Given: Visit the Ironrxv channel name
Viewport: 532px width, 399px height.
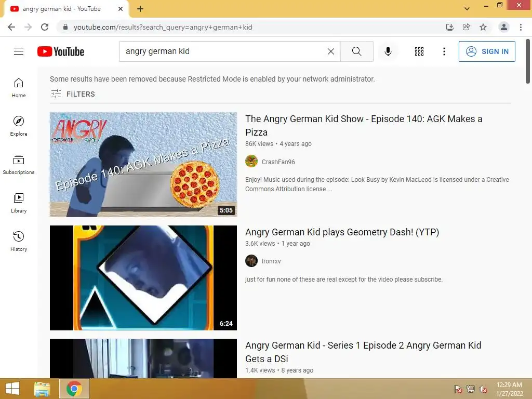Looking at the screenshot, I should [x=271, y=261].
